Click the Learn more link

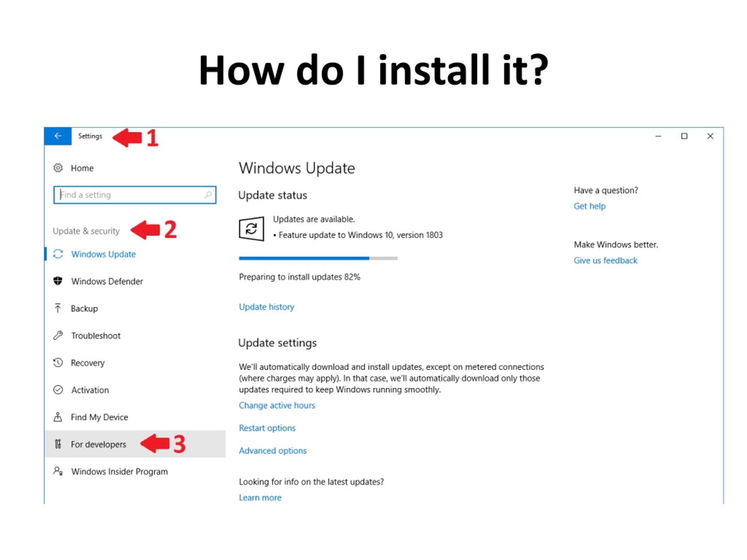pos(260,498)
